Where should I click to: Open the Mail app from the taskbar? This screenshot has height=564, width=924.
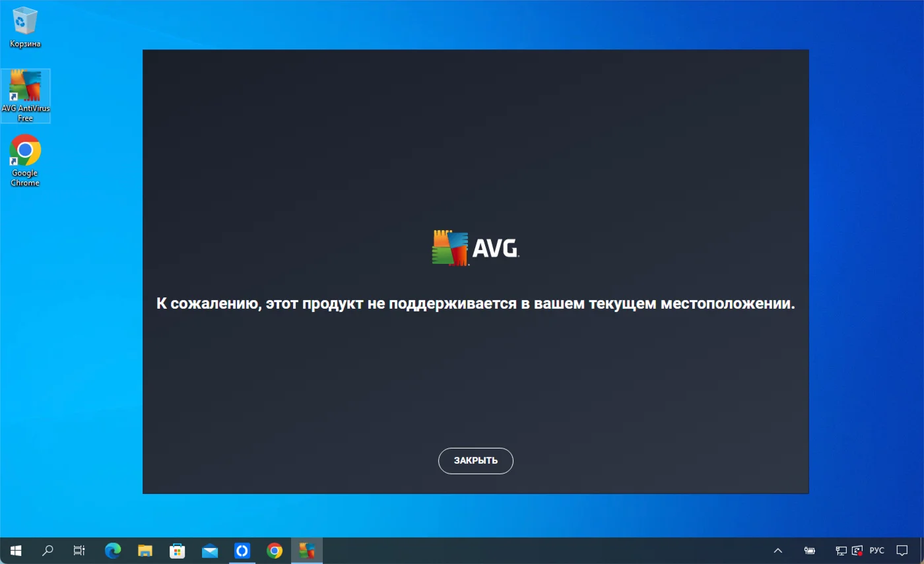(210, 550)
